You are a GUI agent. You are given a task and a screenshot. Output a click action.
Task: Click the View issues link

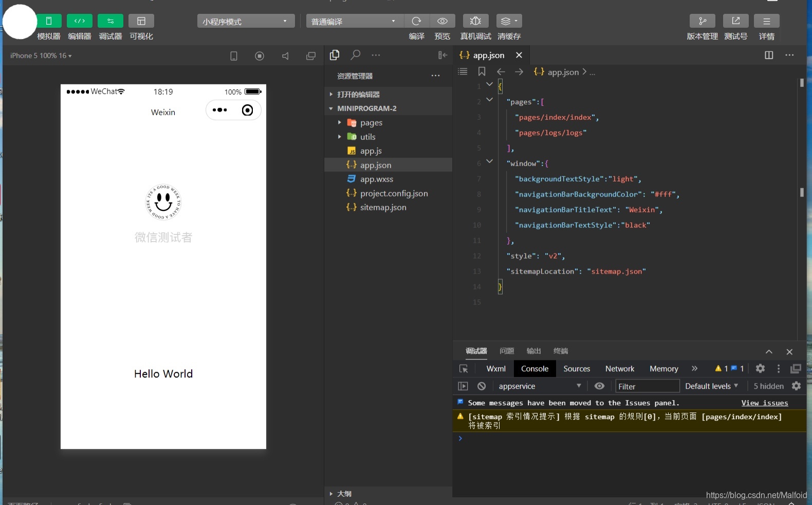coord(765,403)
